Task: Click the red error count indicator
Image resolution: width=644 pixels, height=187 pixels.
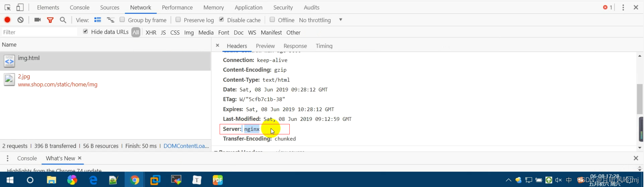Action: pyautogui.click(x=608, y=7)
